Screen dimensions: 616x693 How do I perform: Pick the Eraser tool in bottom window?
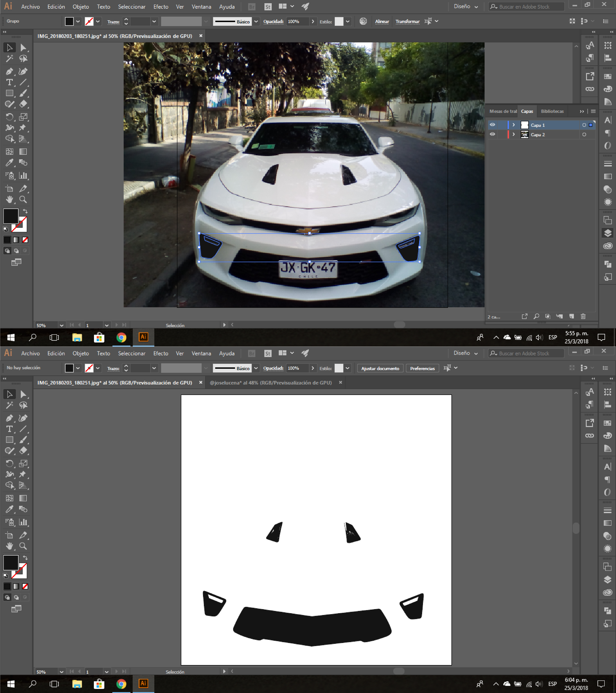(23, 451)
